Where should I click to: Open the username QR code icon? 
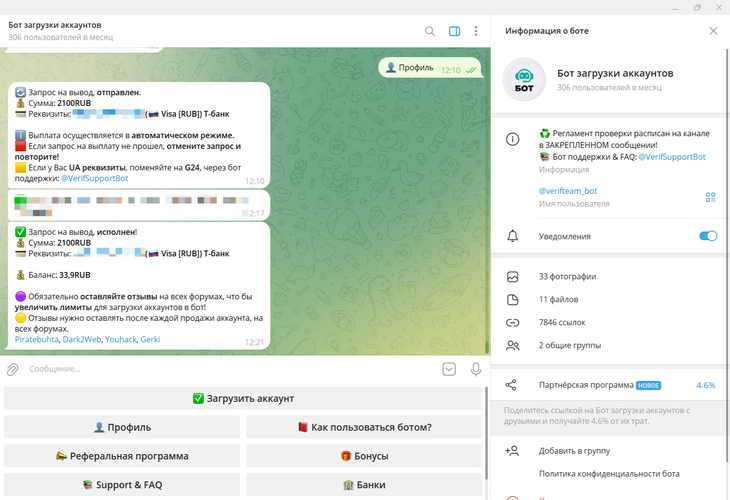710,197
